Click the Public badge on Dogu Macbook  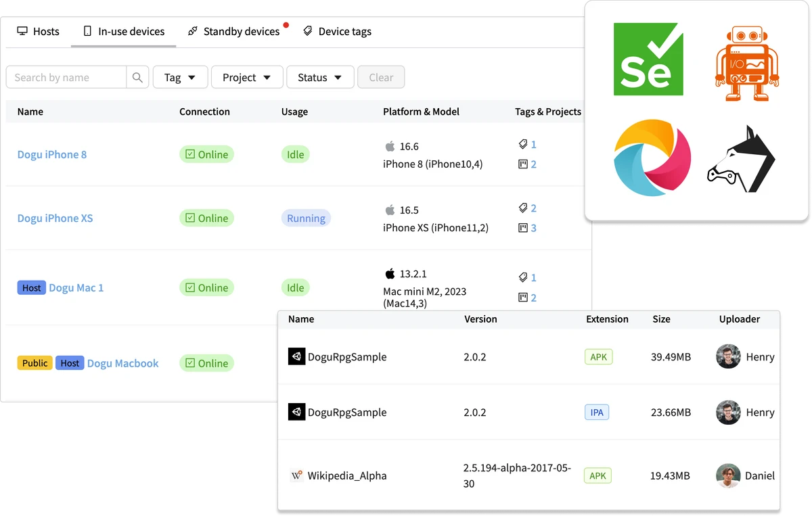[35, 363]
